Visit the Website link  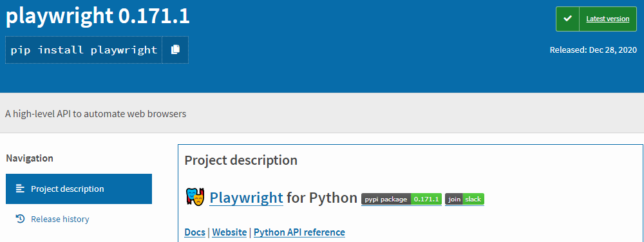[x=229, y=232]
